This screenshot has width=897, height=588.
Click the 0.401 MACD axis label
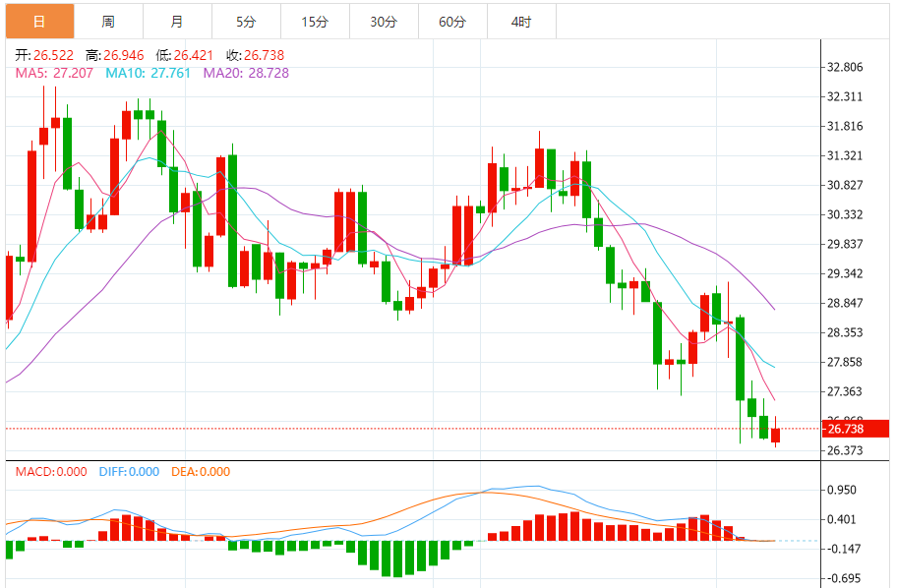(842, 519)
